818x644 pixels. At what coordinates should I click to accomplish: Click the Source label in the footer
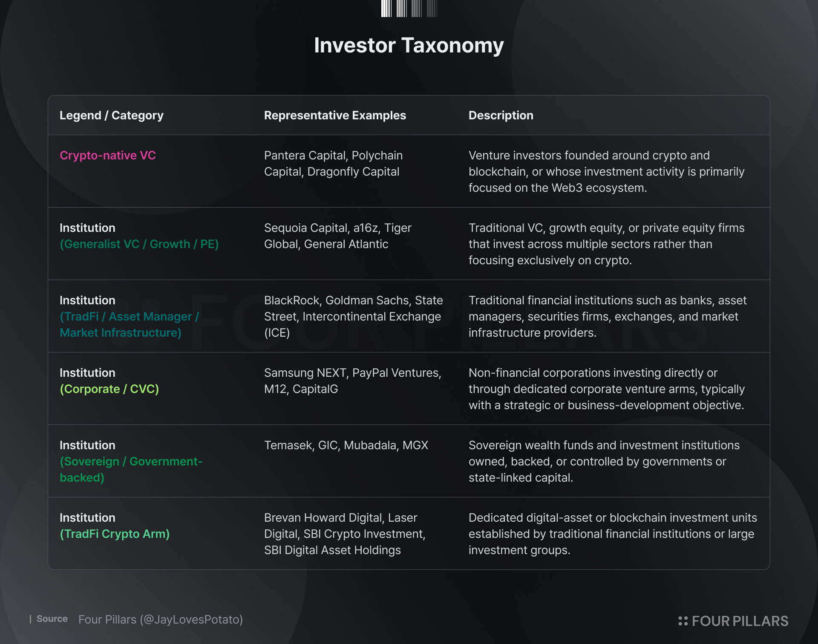[x=52, y=619]
